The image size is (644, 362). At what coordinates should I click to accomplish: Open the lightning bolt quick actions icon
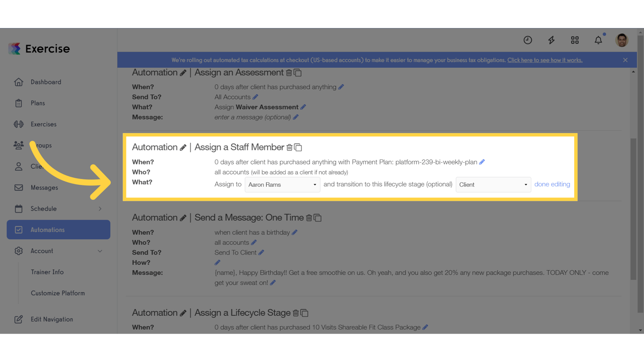551,40
